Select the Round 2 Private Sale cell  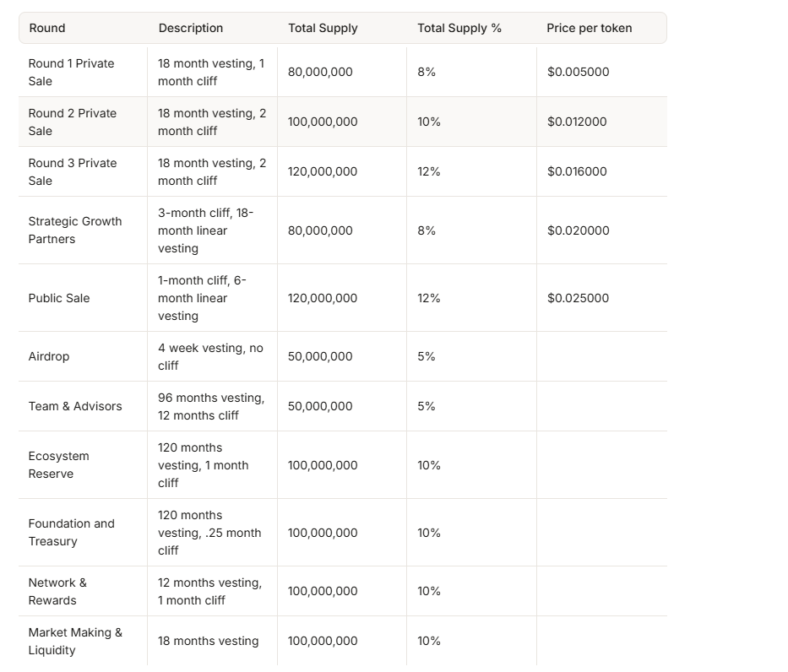(73, 122)
